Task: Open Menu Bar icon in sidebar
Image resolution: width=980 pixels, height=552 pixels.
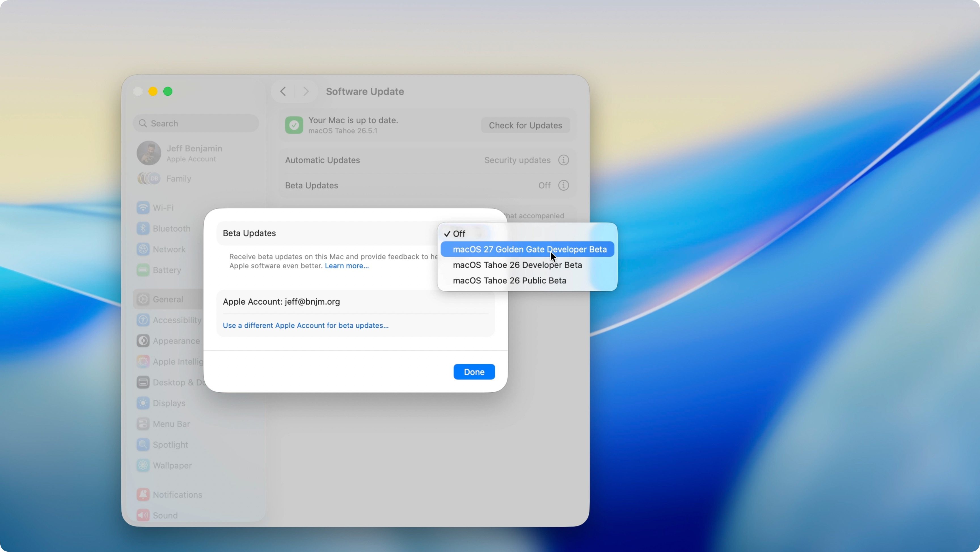Action: click(x=143, y=424)
